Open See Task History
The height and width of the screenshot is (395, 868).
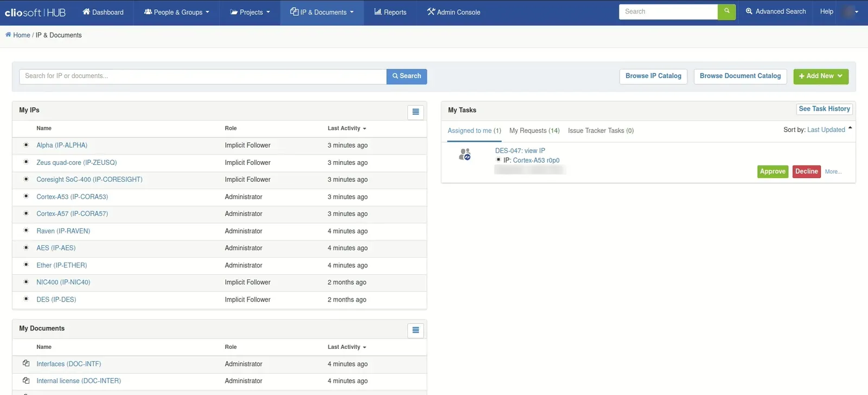(824, 109)
